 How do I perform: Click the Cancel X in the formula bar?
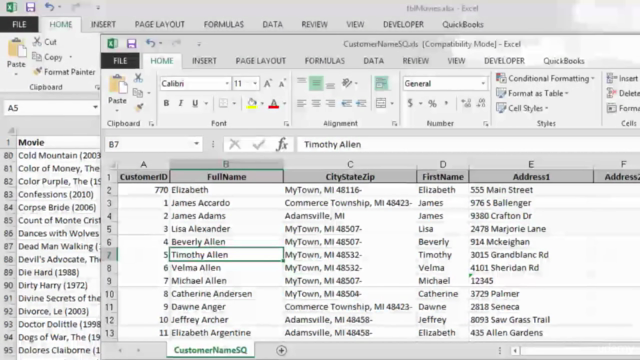(x=235, y=144)
